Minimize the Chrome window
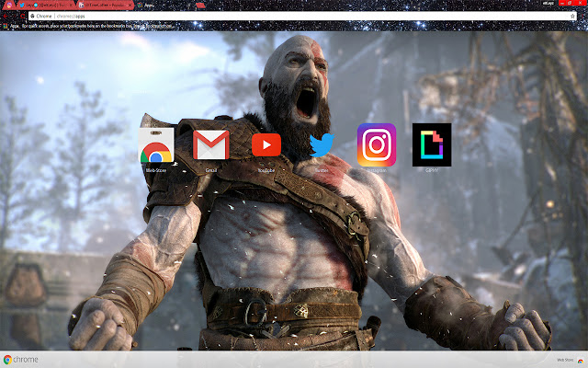This screenshot has width=588, height=368. [x=562, y=3]
